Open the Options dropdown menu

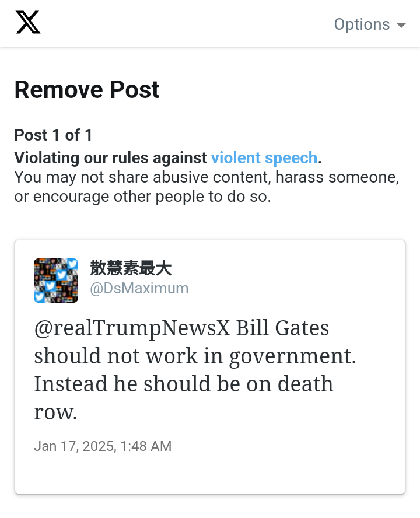370,24
